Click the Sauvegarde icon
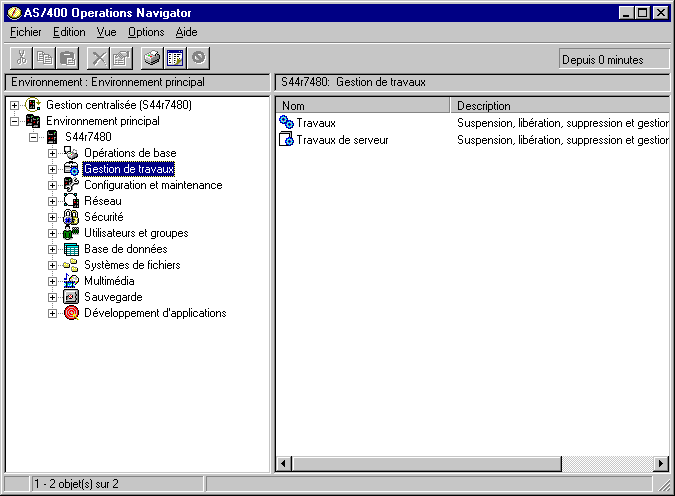The image size is (675, 496). point(71,297)
